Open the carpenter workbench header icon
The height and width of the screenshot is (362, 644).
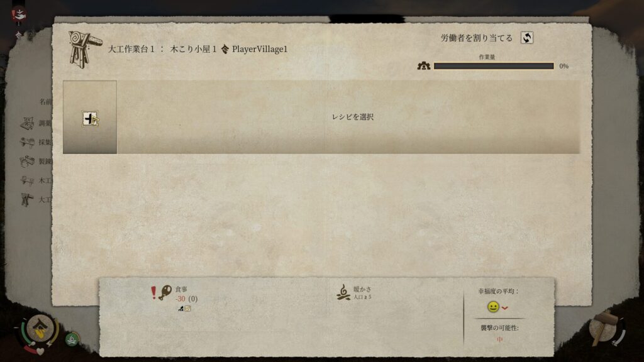(x=84, y=50)
